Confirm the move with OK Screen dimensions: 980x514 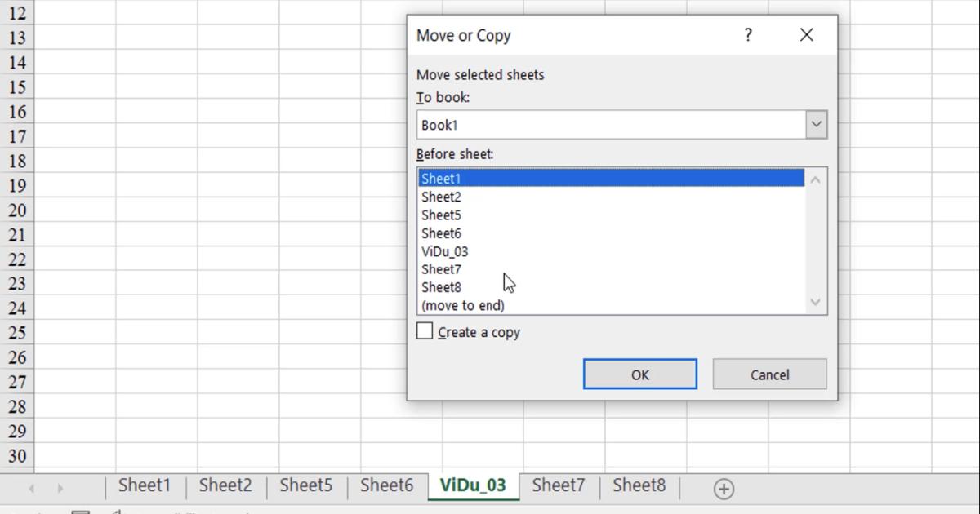point(639,374)
